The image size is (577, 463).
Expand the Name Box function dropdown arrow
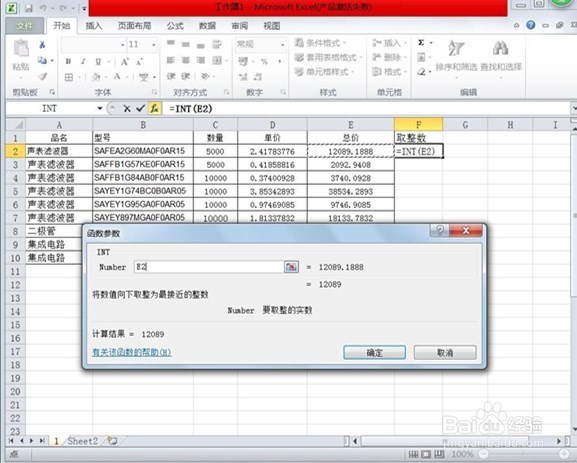tap(100, 109)
